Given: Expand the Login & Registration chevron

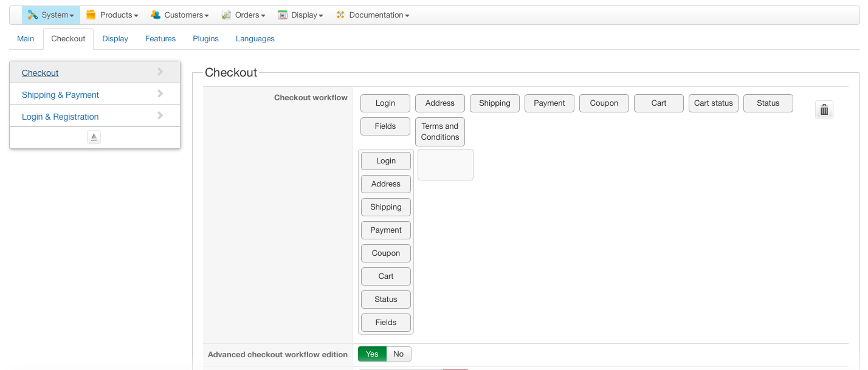Looking at the screenshot, I should click(x=160, y=115).
